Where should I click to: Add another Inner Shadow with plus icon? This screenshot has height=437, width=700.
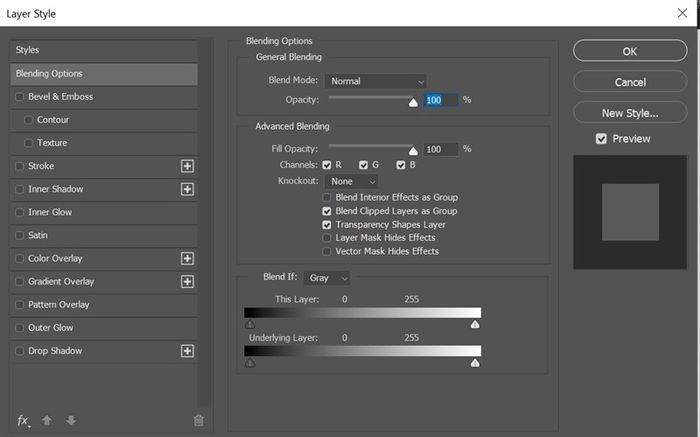pyautogui.click(x=187, y=189)
